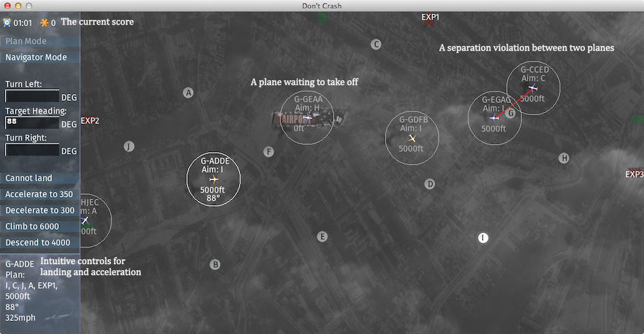644x334 pixels.
Task: Click the Turn Left degrees field
Action: coord(32,96)
